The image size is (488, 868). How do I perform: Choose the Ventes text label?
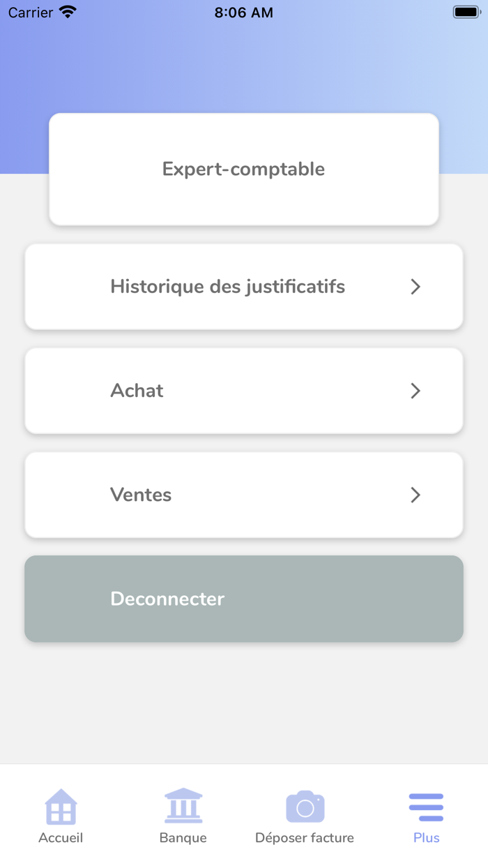[x=141, y=495]
